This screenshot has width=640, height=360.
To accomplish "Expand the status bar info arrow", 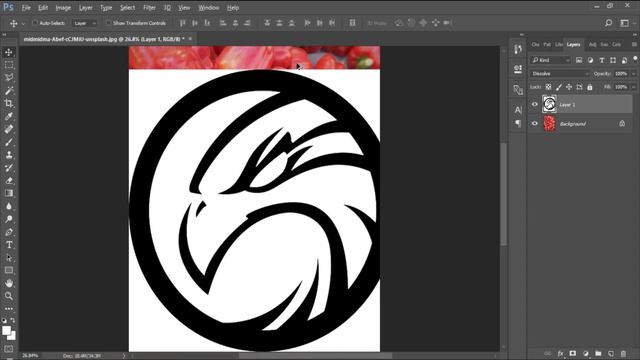I will click(124, 356).
